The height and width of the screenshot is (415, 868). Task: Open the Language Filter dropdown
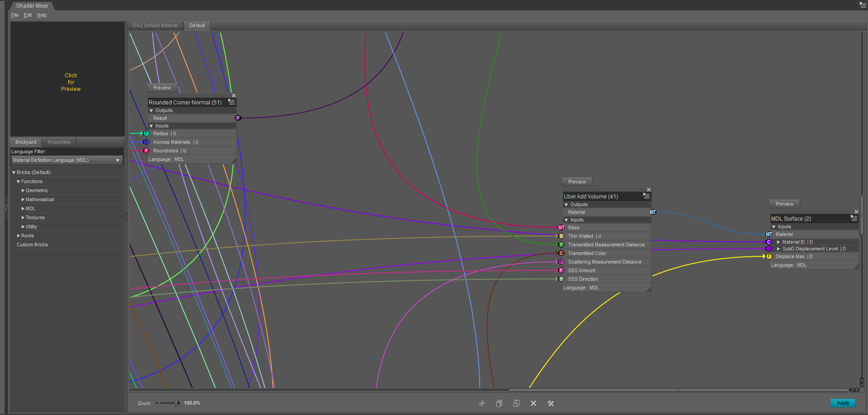tap(67, 160)
